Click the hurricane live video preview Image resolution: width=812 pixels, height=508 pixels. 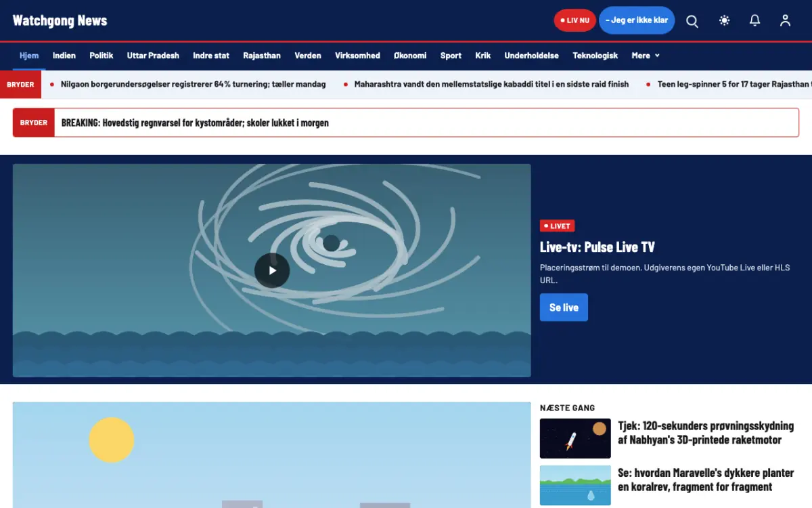[272, 270]
